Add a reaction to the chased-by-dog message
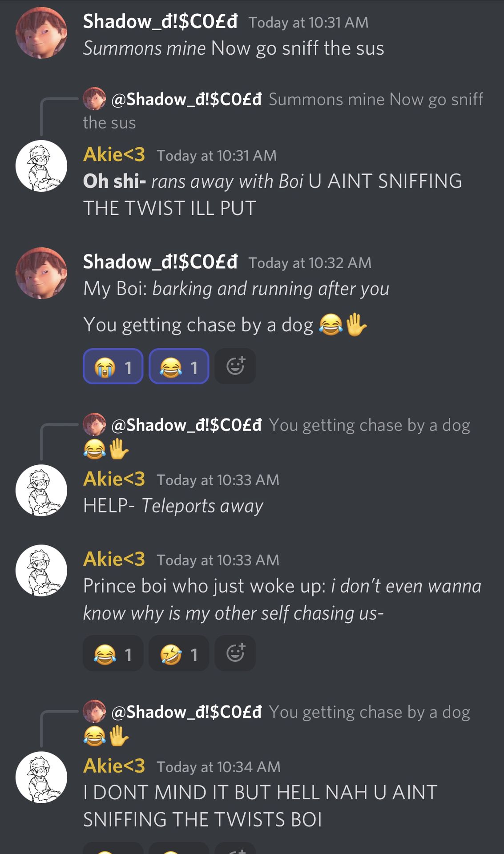Viewport: 504px width, 854px height. [235, 366]
